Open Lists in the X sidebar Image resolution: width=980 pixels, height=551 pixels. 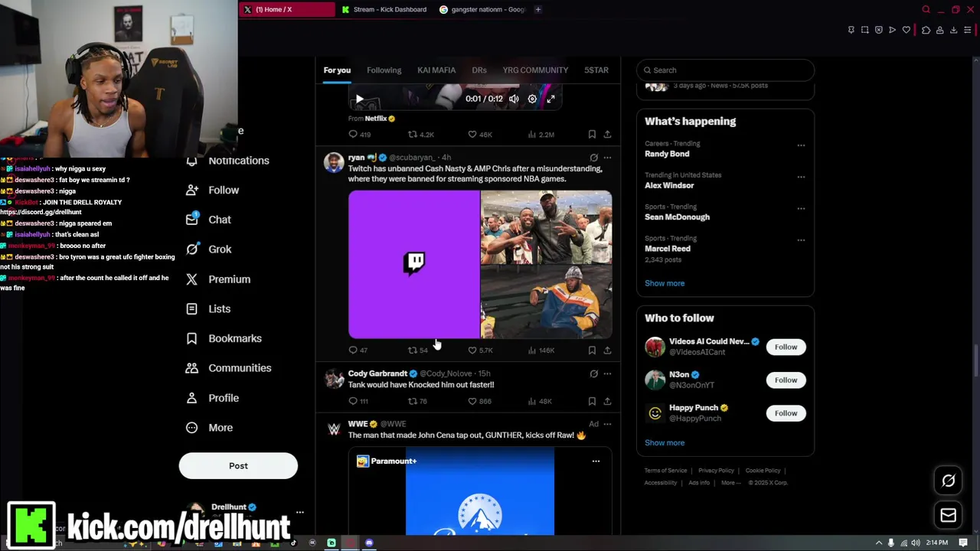point(209,309)
